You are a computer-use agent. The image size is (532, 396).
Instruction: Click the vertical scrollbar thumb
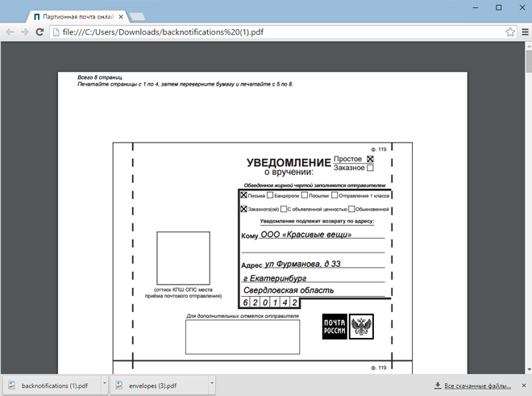pyautogui.click(x=529, y=61)
